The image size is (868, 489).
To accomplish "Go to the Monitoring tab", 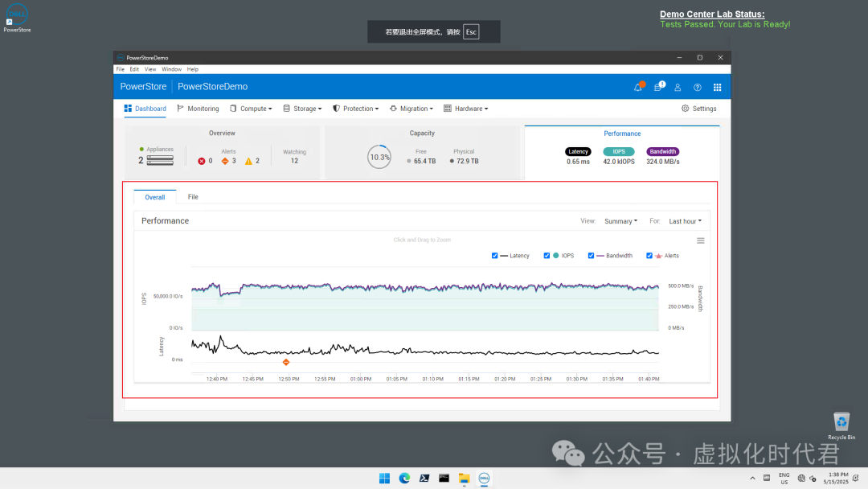I will (x=199, y=109).
